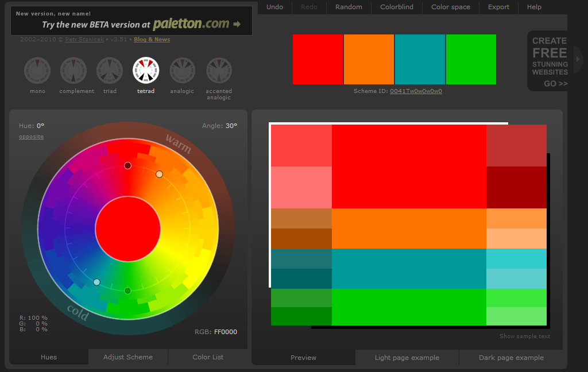Select the accented analogic scheme wheel icon
The width and height of the screenshot is (588, 372).
tap(219, 71)
